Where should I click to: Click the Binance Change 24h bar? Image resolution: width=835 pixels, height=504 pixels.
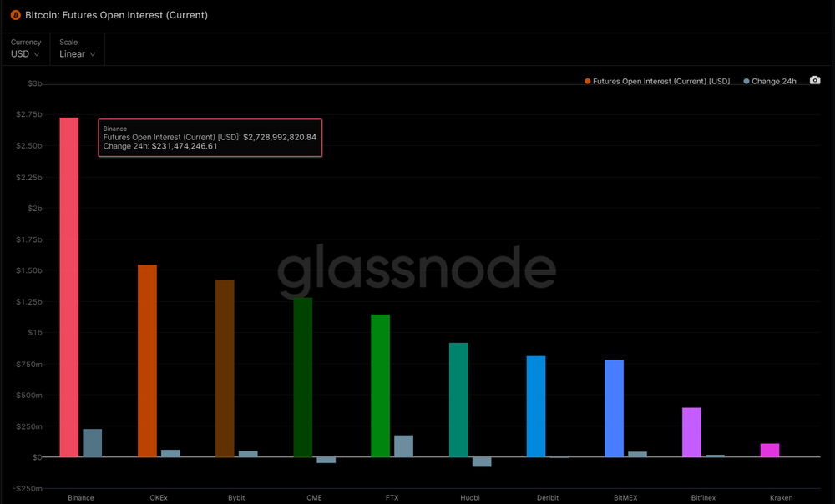pyautogui.click(x=92, y=443)
